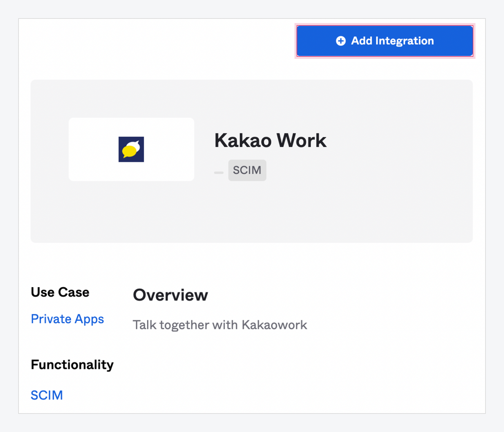Click the Kakao Work title text
Viewport: 504px width, 432px height.
tap(270, 140)
